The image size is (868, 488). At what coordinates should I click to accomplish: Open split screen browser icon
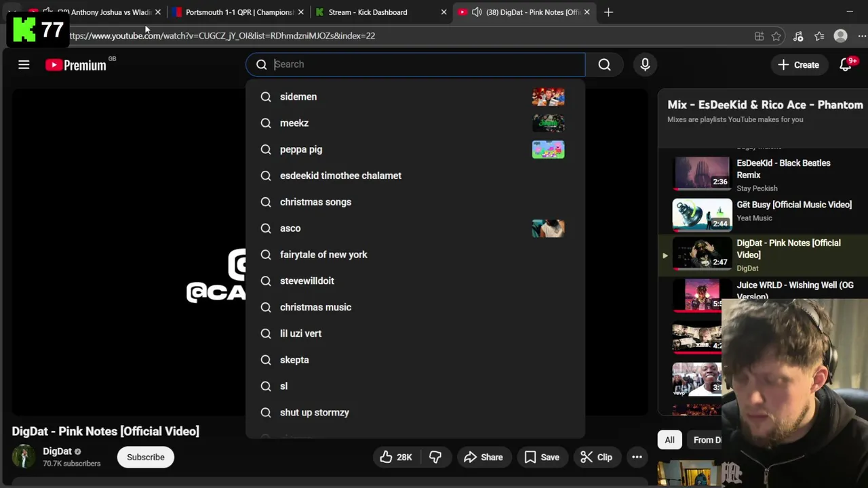click(x=759, y=37)
